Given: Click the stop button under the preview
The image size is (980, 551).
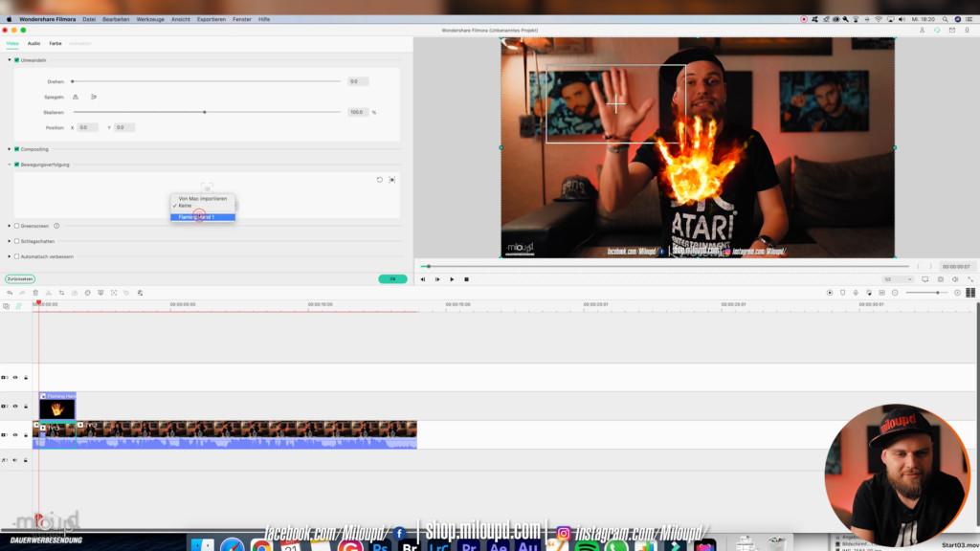Looking at the screenshot, I should [x=466, y=279].
